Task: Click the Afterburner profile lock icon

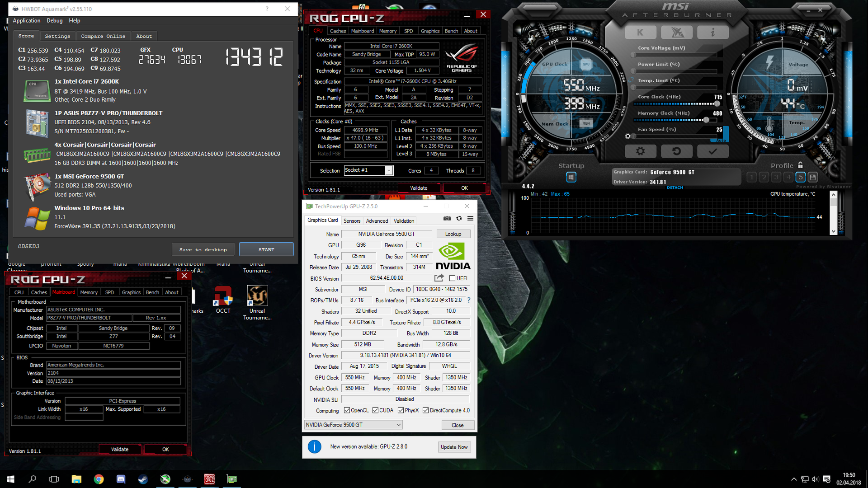Action: (800, 165)
